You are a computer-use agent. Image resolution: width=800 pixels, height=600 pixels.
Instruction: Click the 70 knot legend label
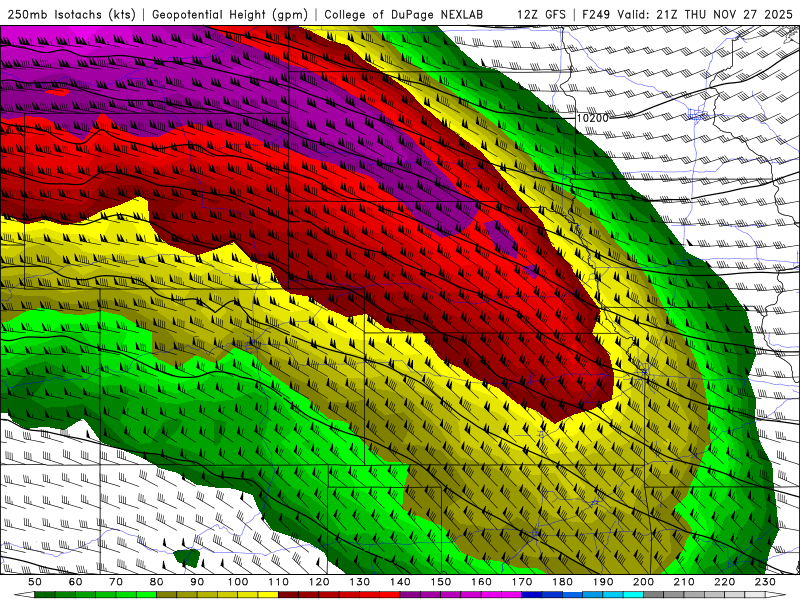(116, 582)
